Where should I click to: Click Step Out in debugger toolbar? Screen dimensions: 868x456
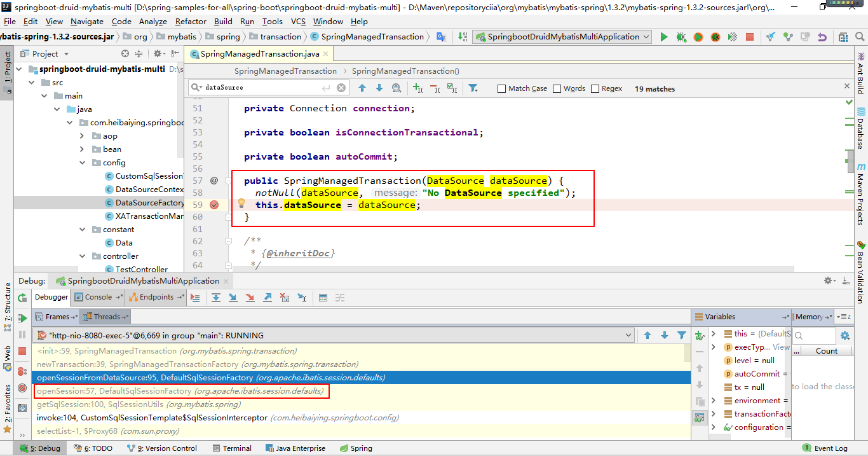[x=268, y=297]
